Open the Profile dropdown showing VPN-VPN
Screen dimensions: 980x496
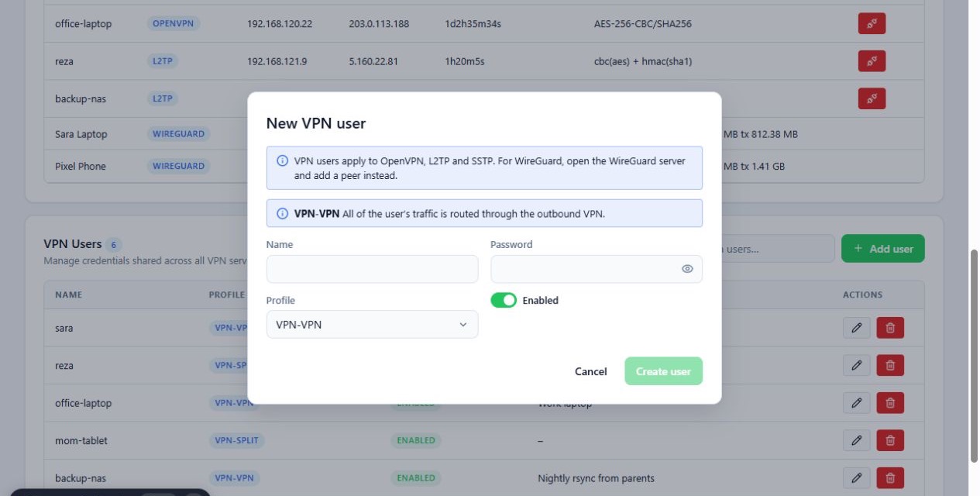tap(372, 325)
